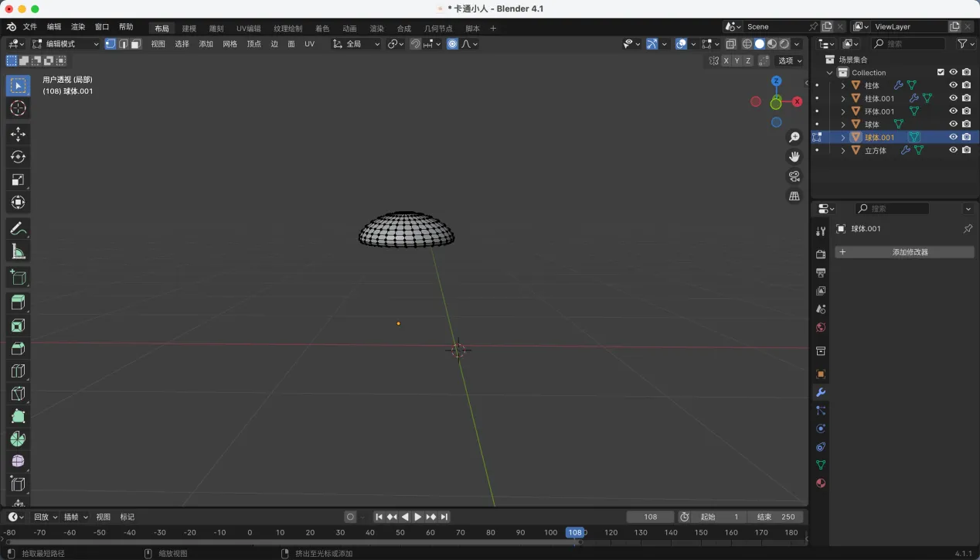Select the Scale tool

coord(18,179)
